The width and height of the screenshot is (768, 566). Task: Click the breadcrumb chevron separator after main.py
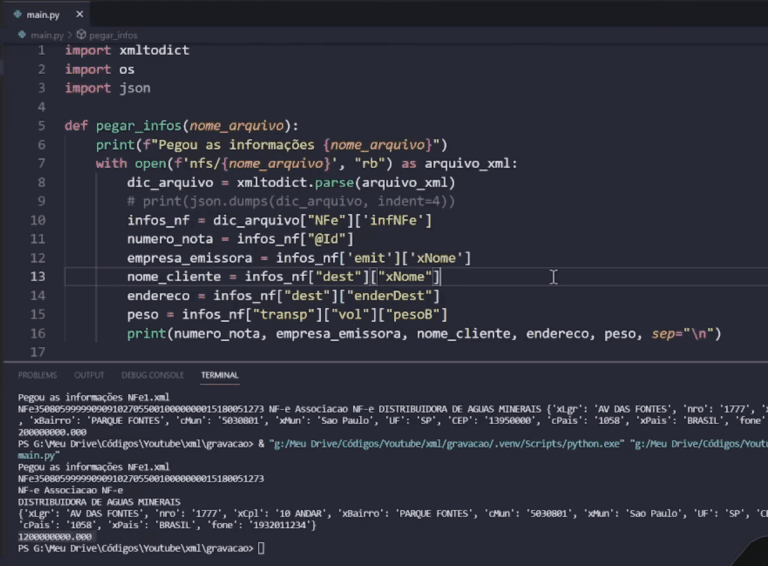coord(70,35)
